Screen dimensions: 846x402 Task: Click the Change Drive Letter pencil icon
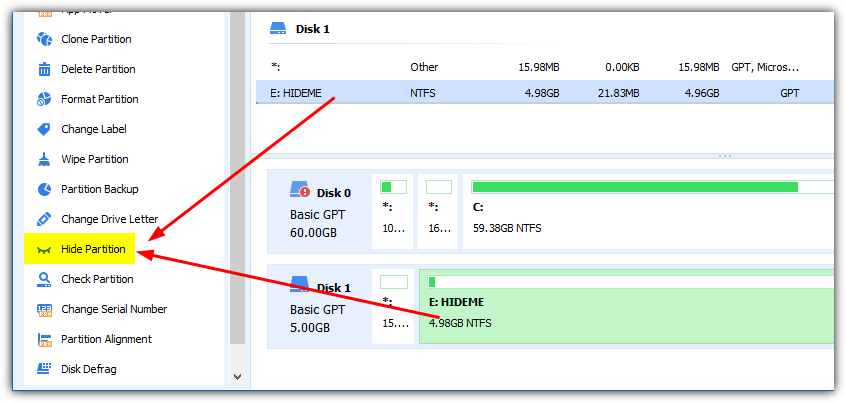click(x=44, y=219)
